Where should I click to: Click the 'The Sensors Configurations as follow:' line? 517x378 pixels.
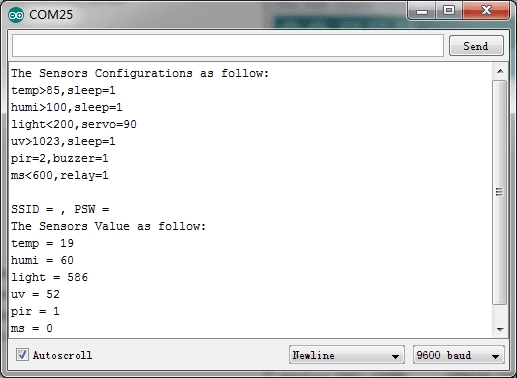140,73
